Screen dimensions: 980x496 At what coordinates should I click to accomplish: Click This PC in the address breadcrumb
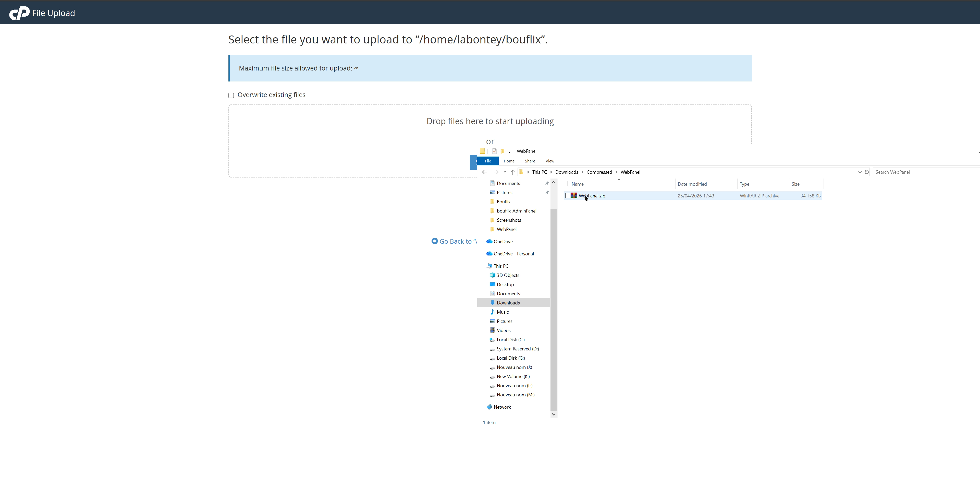(x=539, y=172)
